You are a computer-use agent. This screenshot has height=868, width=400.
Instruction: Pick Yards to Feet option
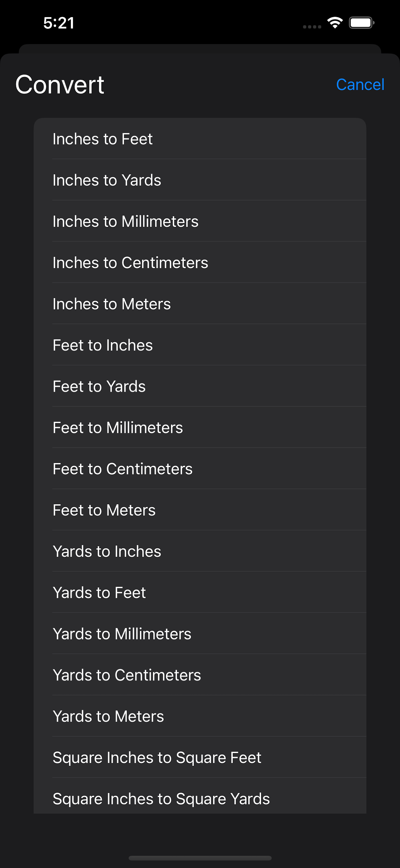pyautogui.click(x=200, y=592)
